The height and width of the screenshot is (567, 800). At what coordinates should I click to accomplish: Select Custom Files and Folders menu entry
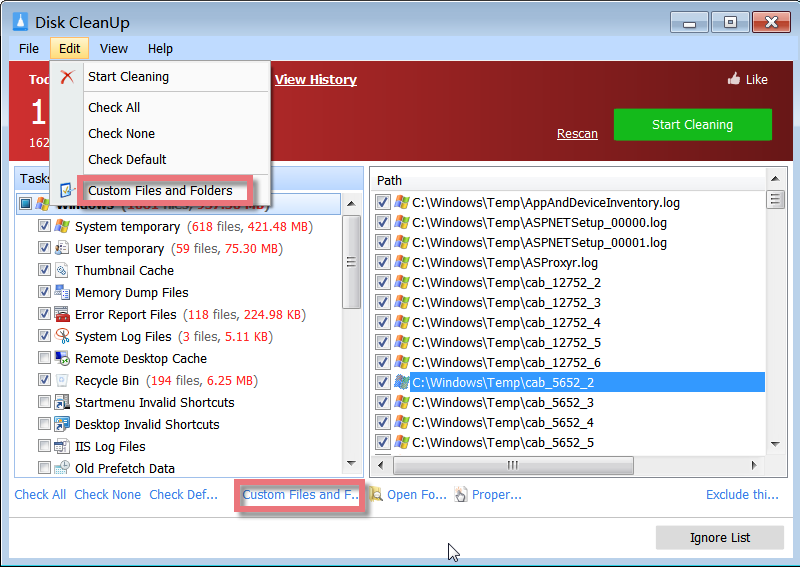(160, 190)
